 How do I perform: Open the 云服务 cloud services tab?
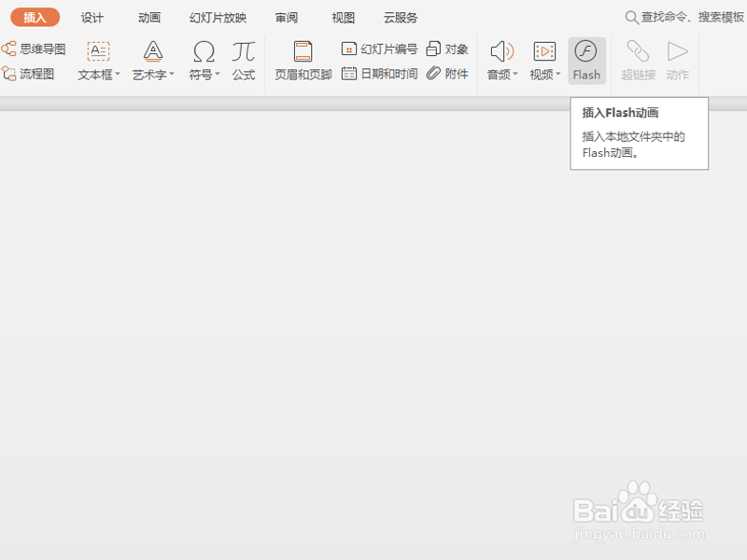pyautogui.click(x=401, y=18)
